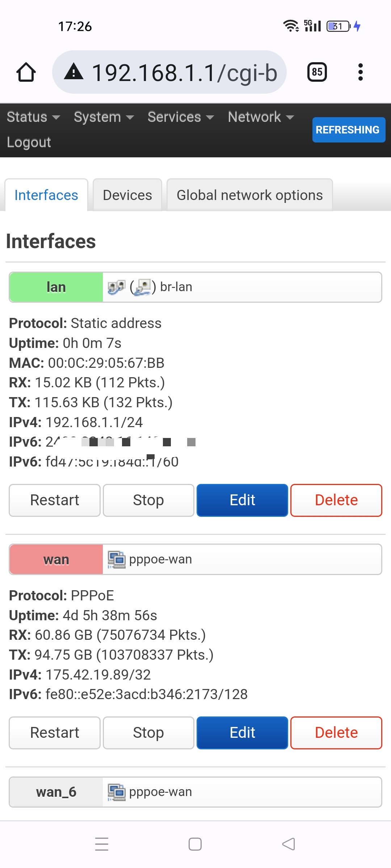
Task: Tap the URL address bar
Action: pyautogui.click(x=169, y=72)
